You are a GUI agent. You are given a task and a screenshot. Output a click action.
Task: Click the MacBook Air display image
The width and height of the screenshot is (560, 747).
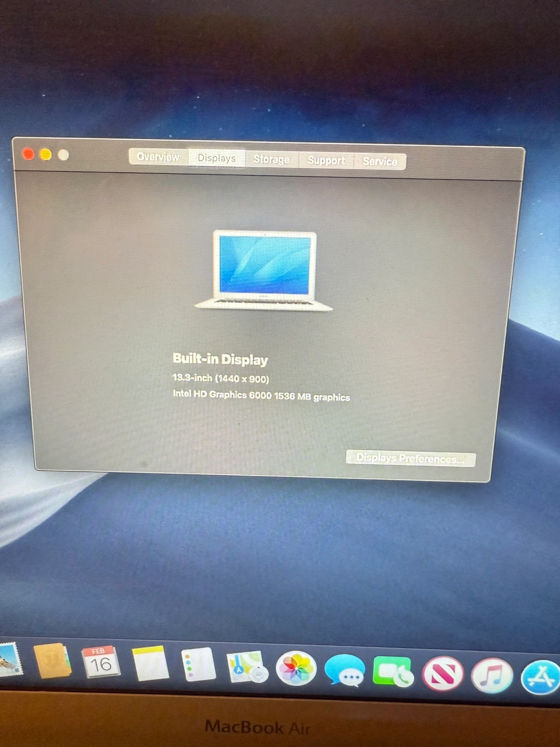point(264,271)
